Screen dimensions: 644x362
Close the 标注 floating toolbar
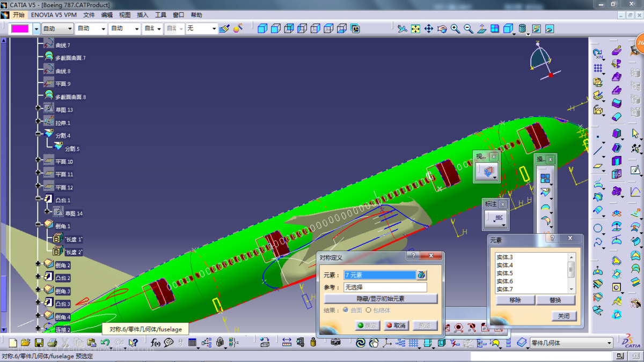pyautogui.click(x=503, y=204)
